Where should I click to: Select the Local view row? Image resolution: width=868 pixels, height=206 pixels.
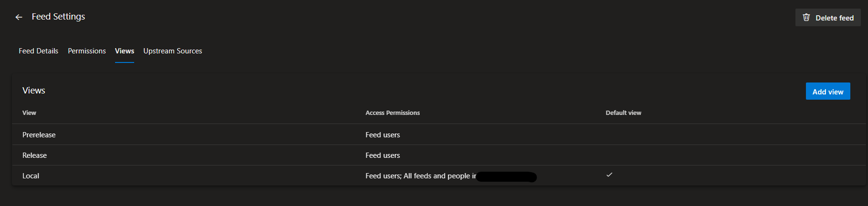coord(31,176)
